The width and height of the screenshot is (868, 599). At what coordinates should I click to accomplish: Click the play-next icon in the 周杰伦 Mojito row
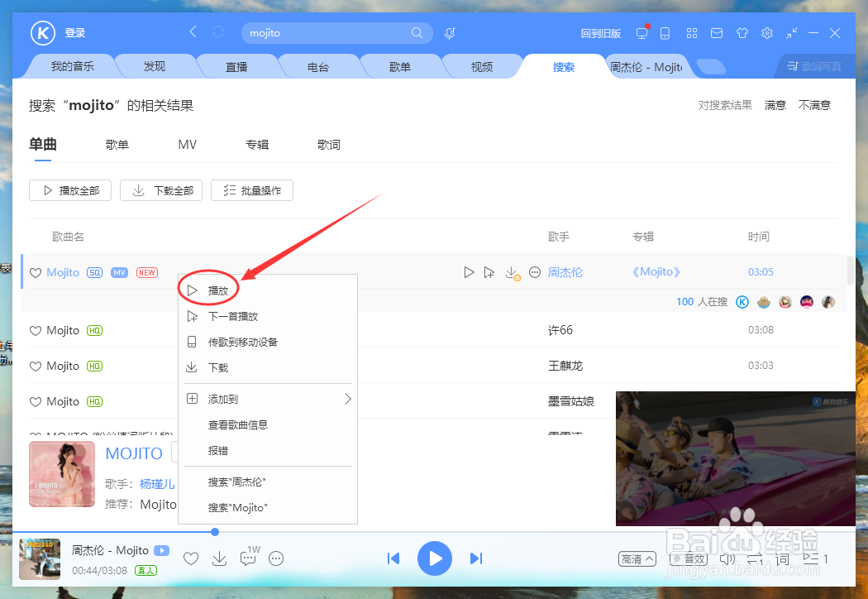489,272
